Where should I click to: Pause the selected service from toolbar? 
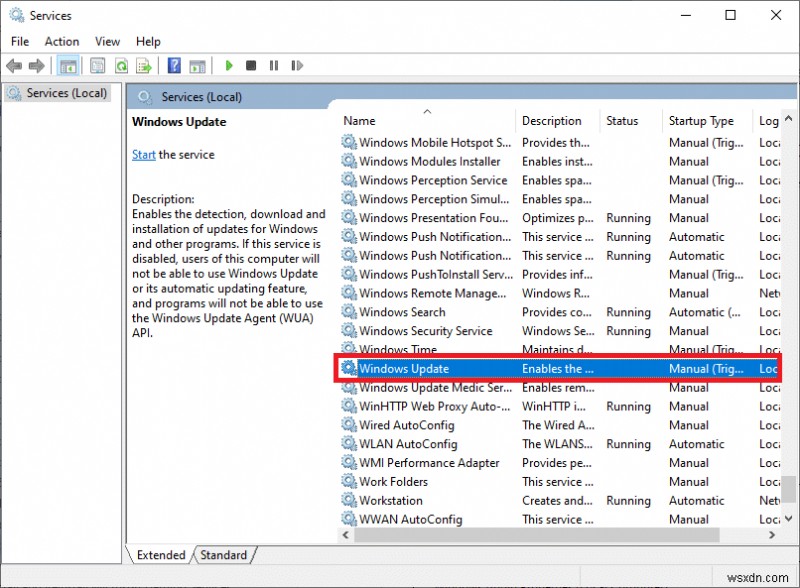[274, 65]
